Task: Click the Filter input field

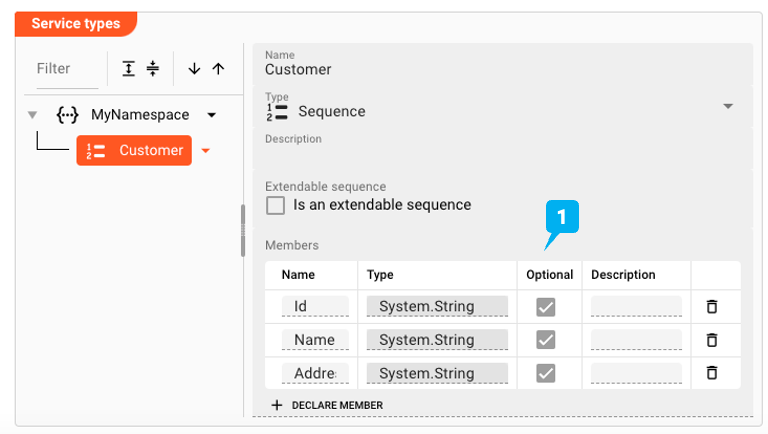Action: (x=68, y=69)
